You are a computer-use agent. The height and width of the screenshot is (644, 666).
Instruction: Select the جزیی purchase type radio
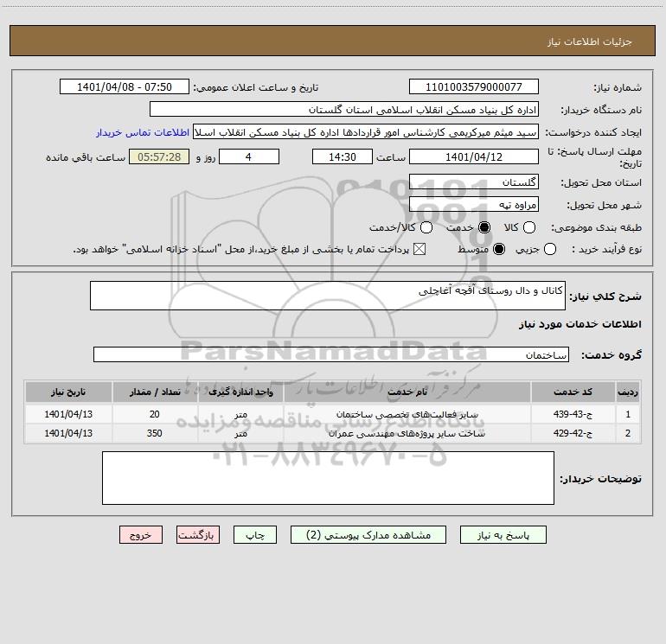pyautogui.click(x=549, y=249)
